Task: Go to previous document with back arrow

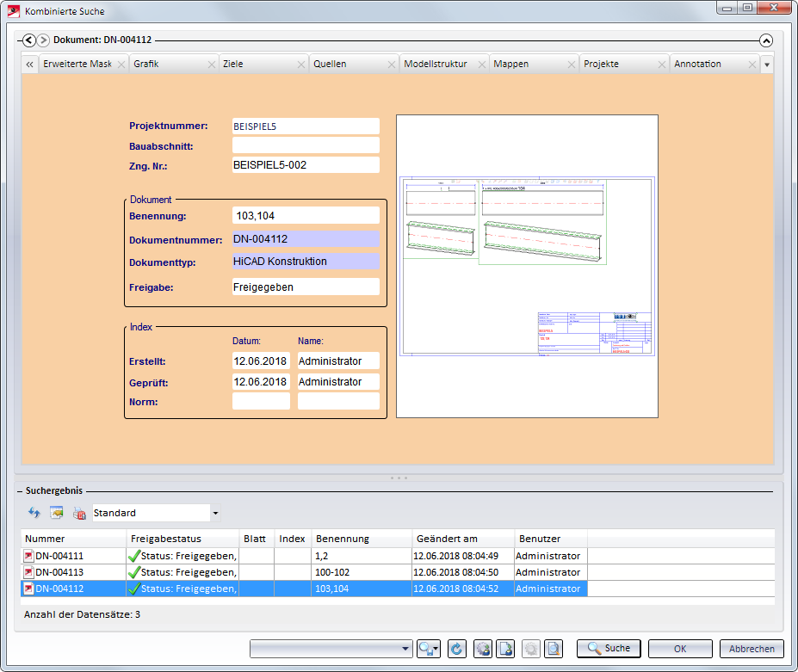Action: [29, 40]
